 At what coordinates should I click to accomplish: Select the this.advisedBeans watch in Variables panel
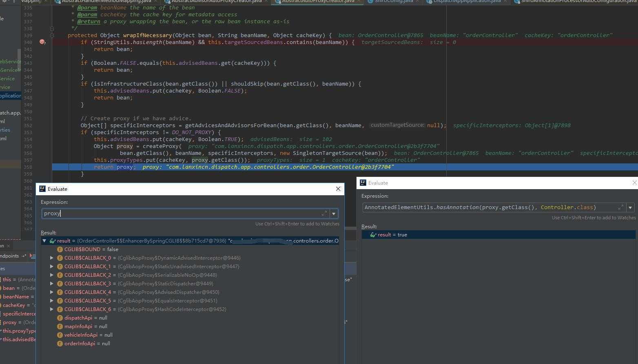18,340
